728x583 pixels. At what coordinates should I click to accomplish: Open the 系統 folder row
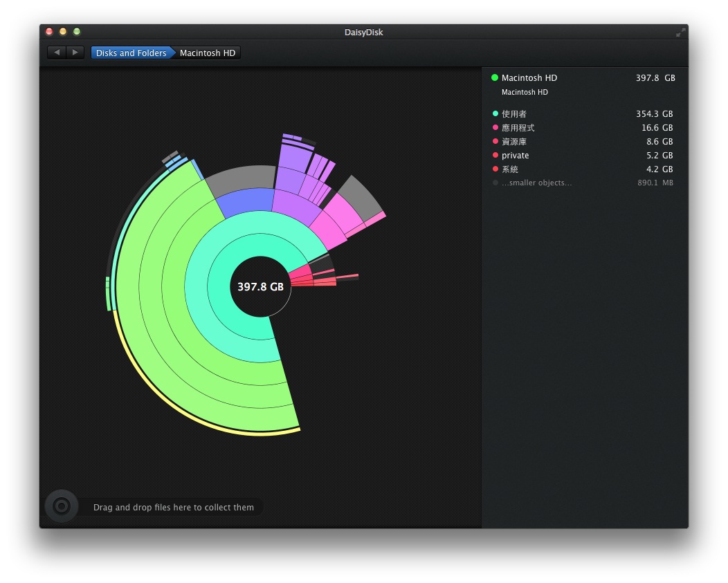(583, 169)
